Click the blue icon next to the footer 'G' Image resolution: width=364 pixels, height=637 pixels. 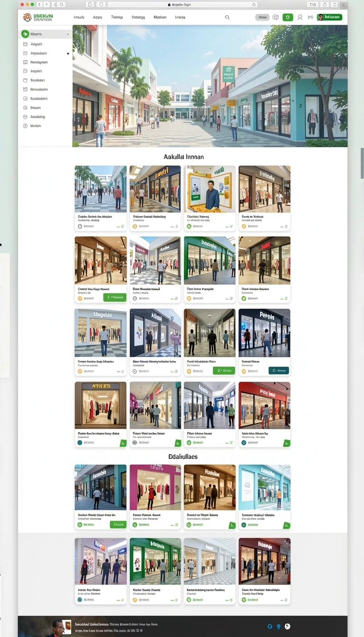click(x=279, y=626)
